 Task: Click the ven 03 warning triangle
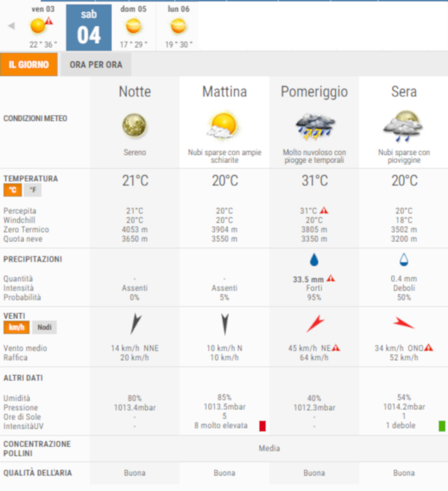pyautogui.click(x=49, y=21)
